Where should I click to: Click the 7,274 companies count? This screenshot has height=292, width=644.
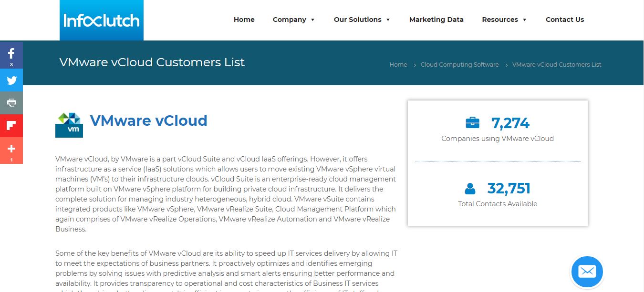510,123
